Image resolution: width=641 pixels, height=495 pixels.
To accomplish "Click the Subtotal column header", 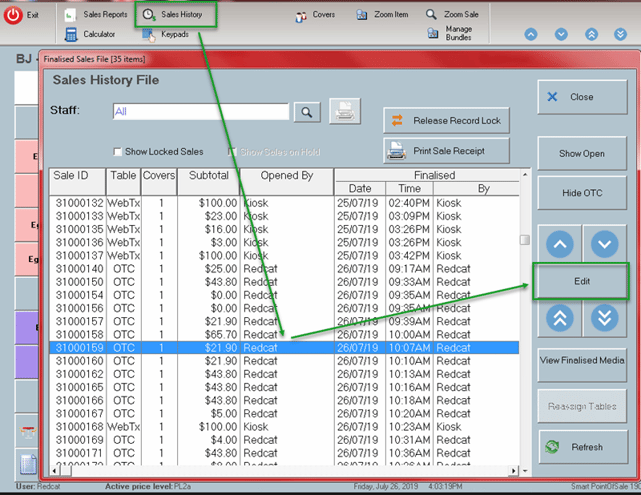I will [x=208, y=181].
